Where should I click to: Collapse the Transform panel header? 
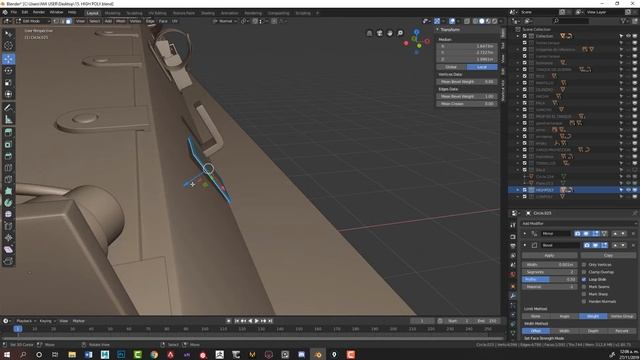(x=449, y=29)
